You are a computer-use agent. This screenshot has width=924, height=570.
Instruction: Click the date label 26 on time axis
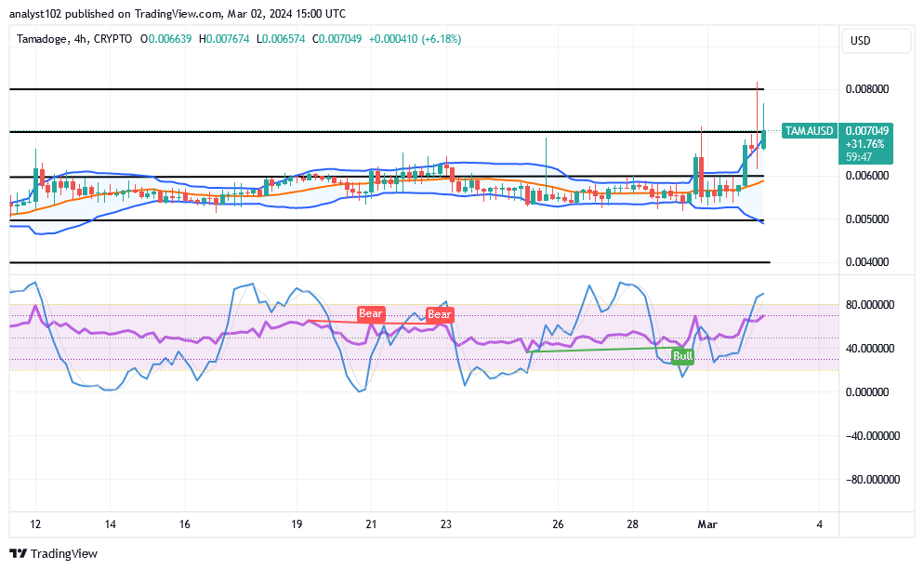558,524
